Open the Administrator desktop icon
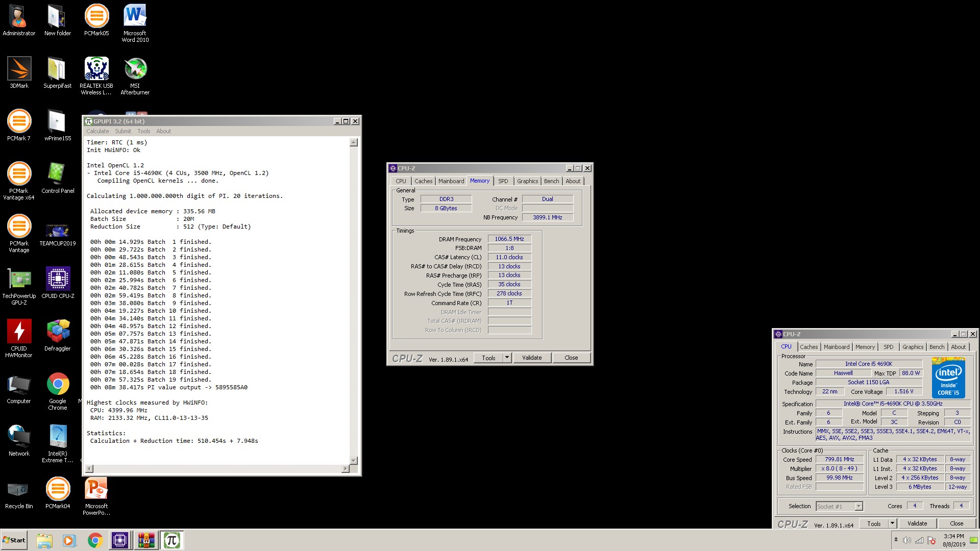 [x=19, y=20]
